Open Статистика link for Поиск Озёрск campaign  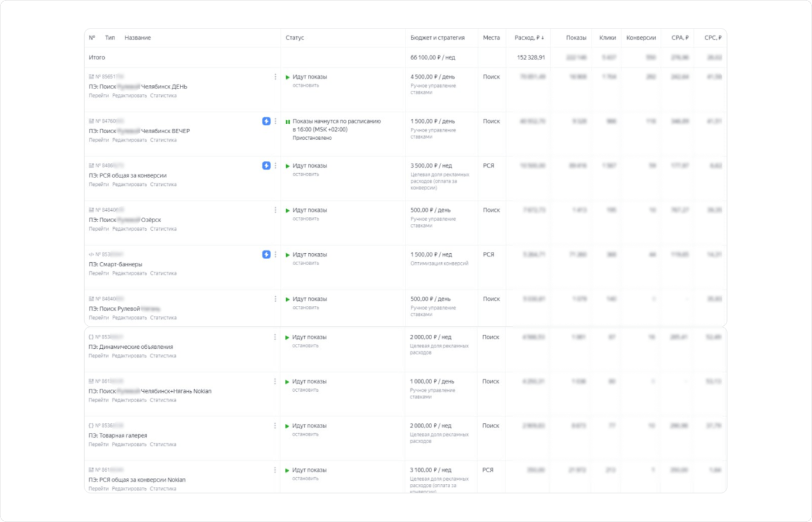(163, 229)
